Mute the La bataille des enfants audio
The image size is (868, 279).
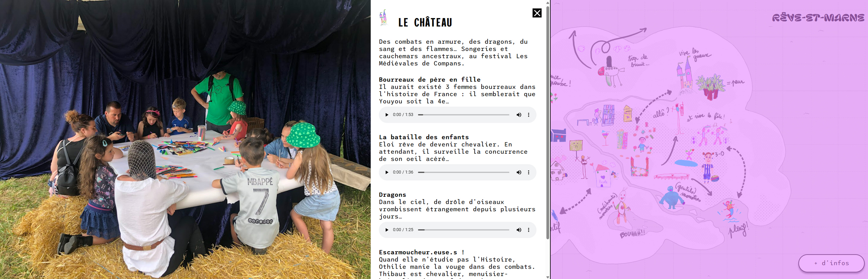[x=519, y=172]
